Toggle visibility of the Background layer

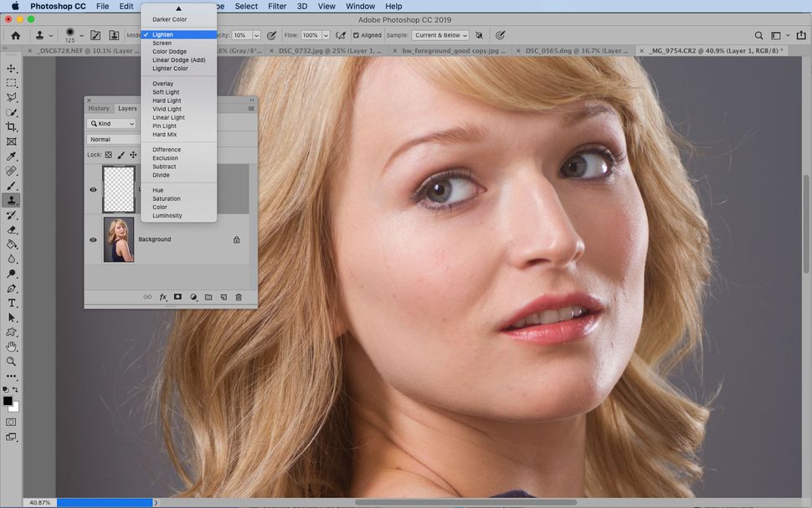pyautogui.click(x=94, y=240)
